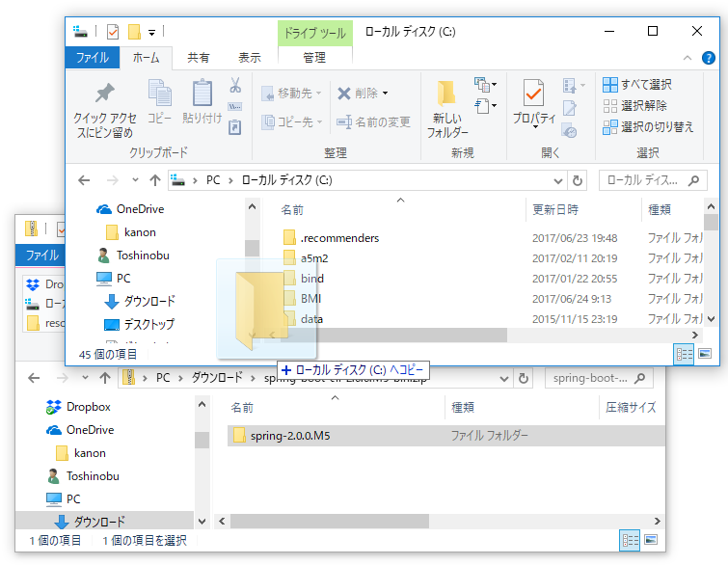
Task: Refresh the zip window
Action: 524,378
